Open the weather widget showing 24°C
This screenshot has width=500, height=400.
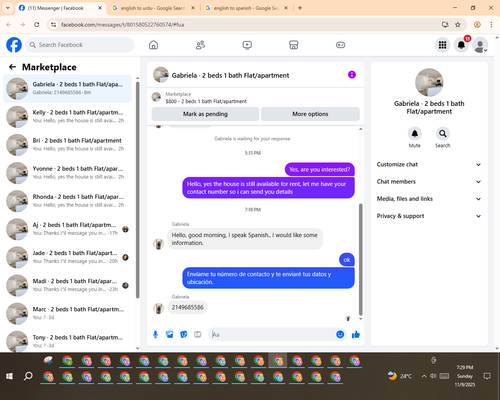[400, 376]
